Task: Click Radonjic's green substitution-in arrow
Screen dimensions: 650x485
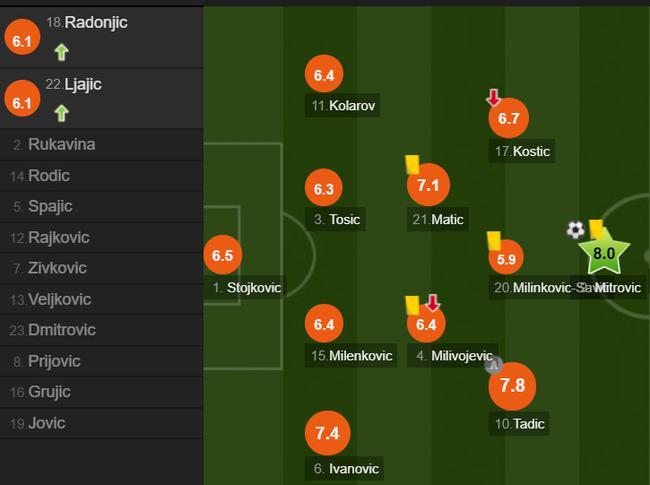Action: (x=61, y=52)
